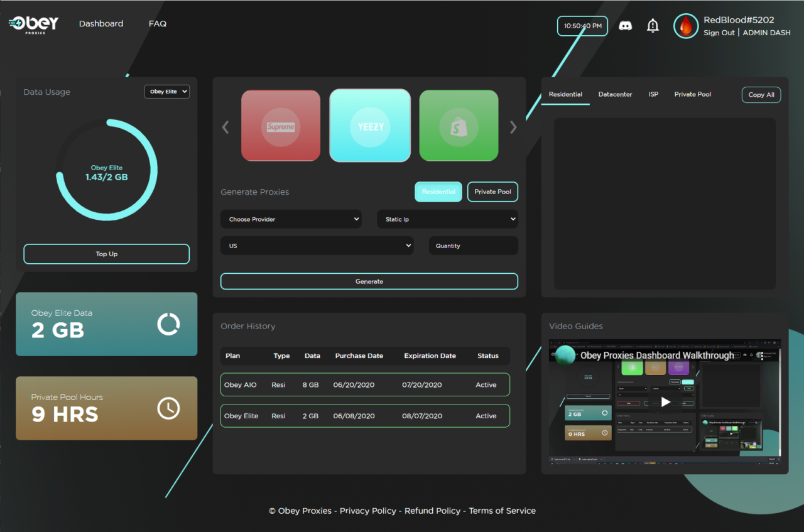Viewport: 804px width, 532px height.
Task: Click the refresh icon on Obey Elite Data card
Action: [168, 324]
